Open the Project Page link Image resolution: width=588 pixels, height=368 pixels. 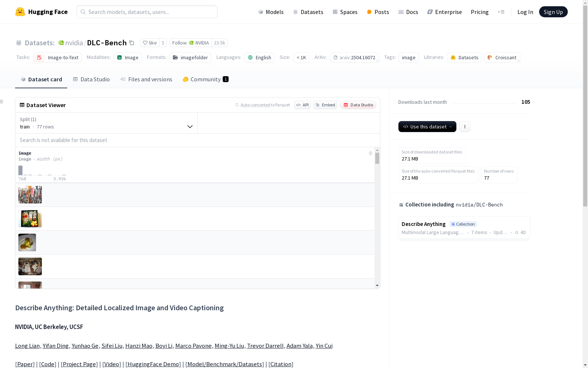pyautogui.click(x=79, y=364)
